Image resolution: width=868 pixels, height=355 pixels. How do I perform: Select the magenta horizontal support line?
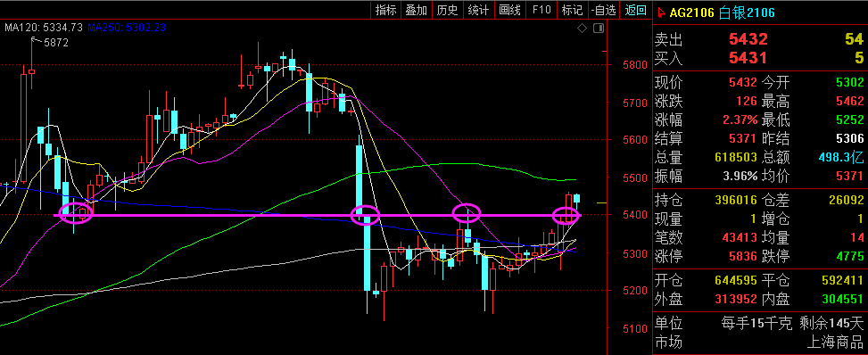tap(319, 215)
